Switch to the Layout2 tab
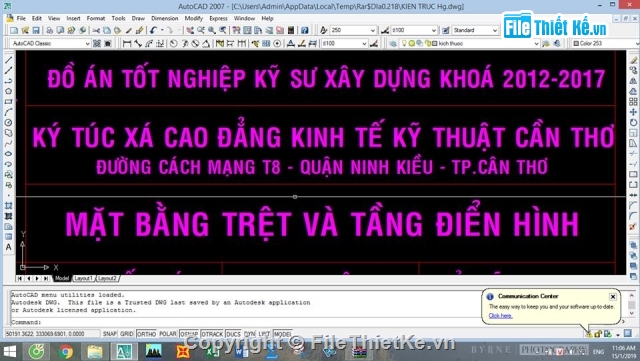 click(x=107, y=278)
